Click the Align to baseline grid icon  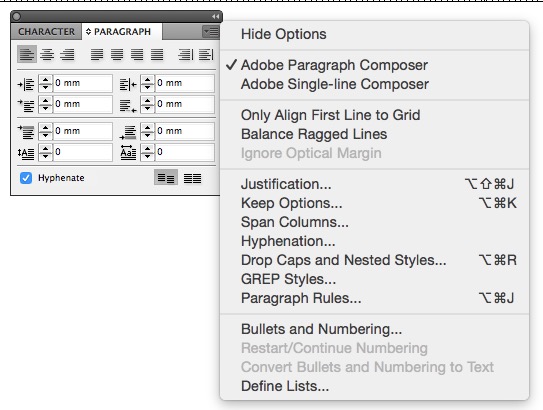click(193, 178)
